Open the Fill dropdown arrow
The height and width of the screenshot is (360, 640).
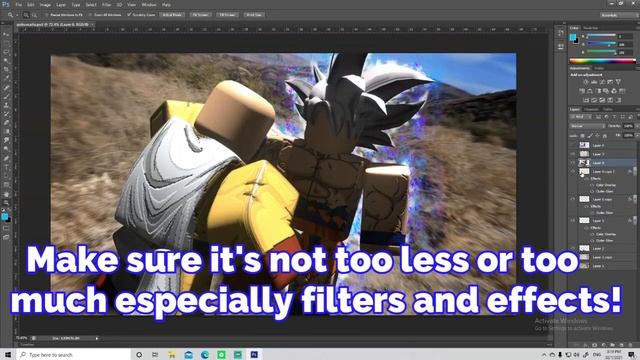click(637, 135)
